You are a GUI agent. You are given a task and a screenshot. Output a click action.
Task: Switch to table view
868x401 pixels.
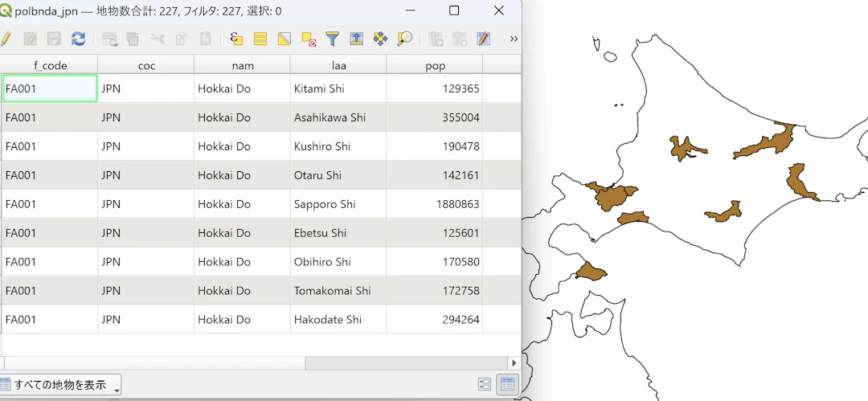coord(508,384)
